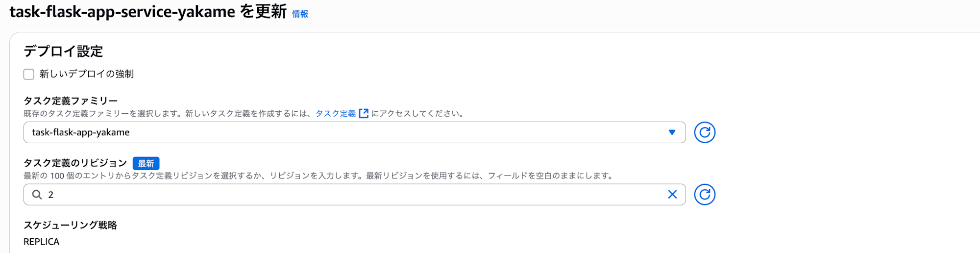Click the スケジューリング戦略 label
This screenshot has height=253, width=980.
click(70, 225)
